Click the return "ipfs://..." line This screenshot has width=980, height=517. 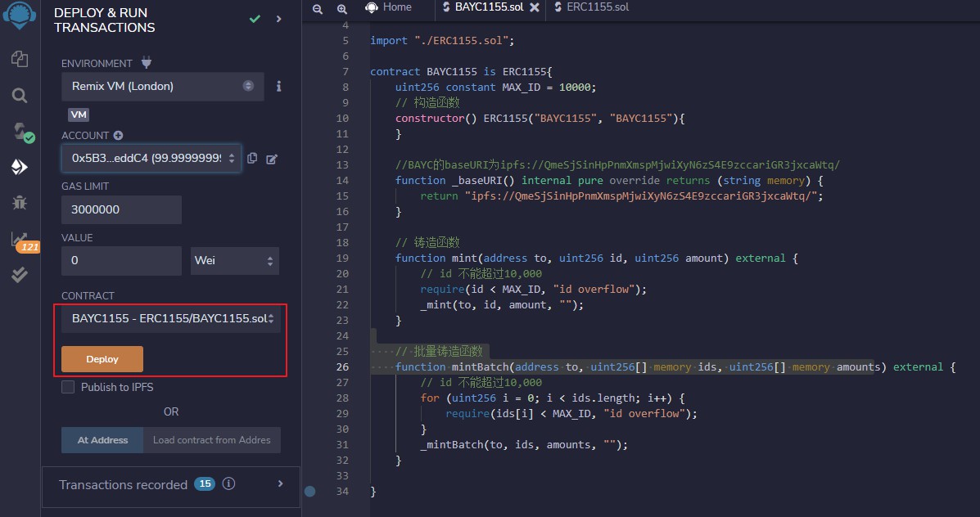coord(622,196)
